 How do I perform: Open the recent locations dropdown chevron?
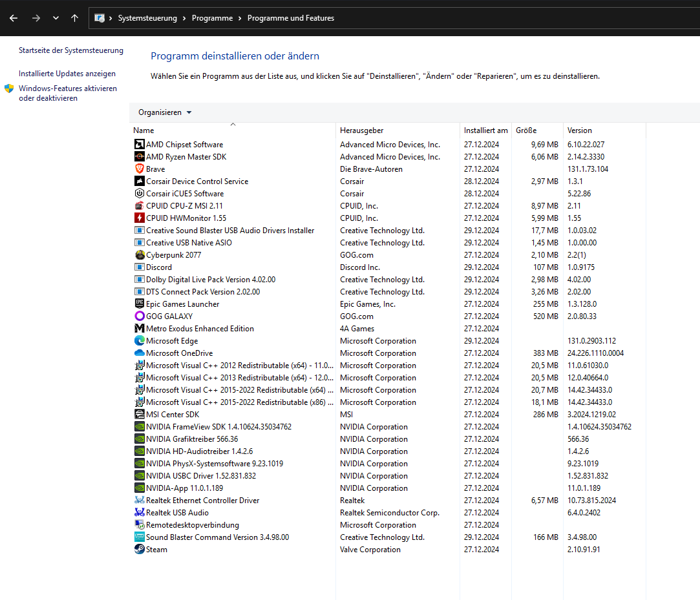(56, 18)
